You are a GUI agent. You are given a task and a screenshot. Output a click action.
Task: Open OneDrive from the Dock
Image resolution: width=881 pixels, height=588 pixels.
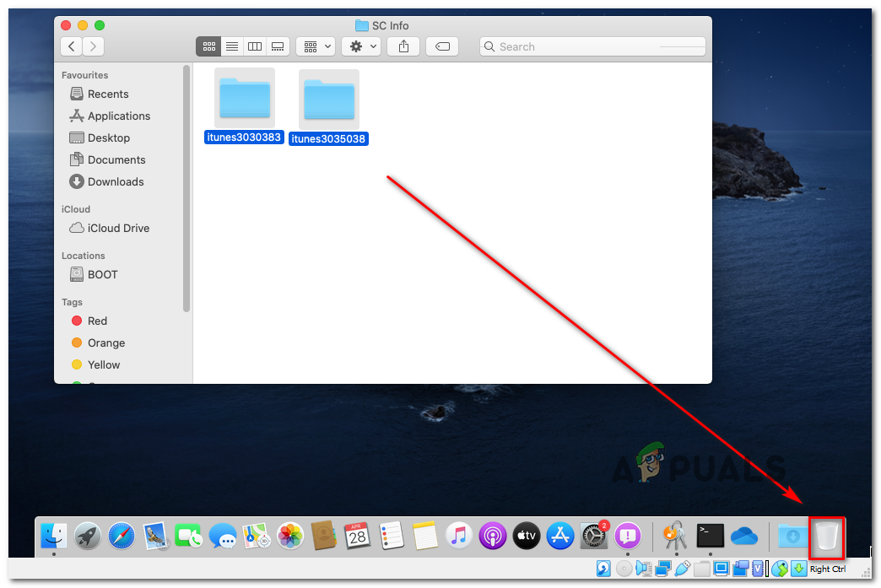coord(744,536)
